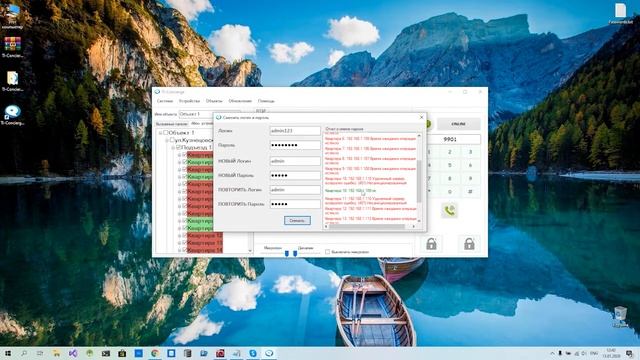
Task: Tap the 2 key on the dial pad
Action: [x=450, y=152]
